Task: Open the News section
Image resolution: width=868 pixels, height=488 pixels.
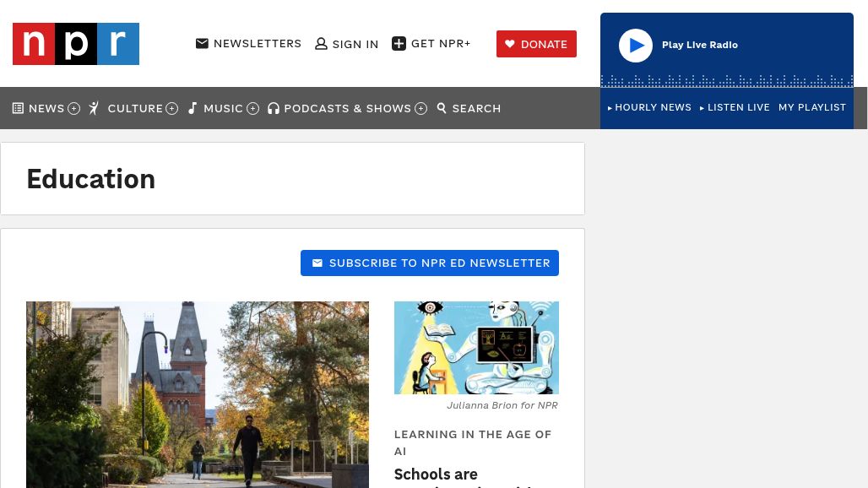Action: click(46, 108)
